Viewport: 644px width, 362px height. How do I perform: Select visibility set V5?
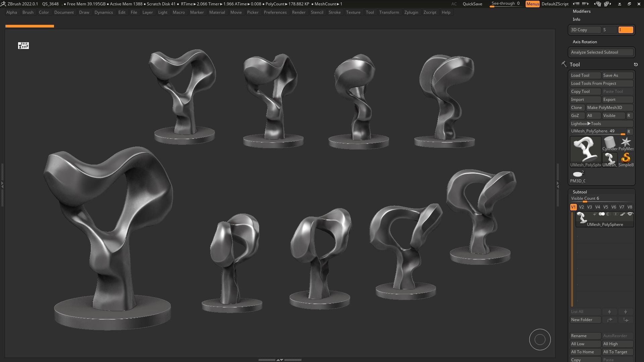[x=605, y=207]
